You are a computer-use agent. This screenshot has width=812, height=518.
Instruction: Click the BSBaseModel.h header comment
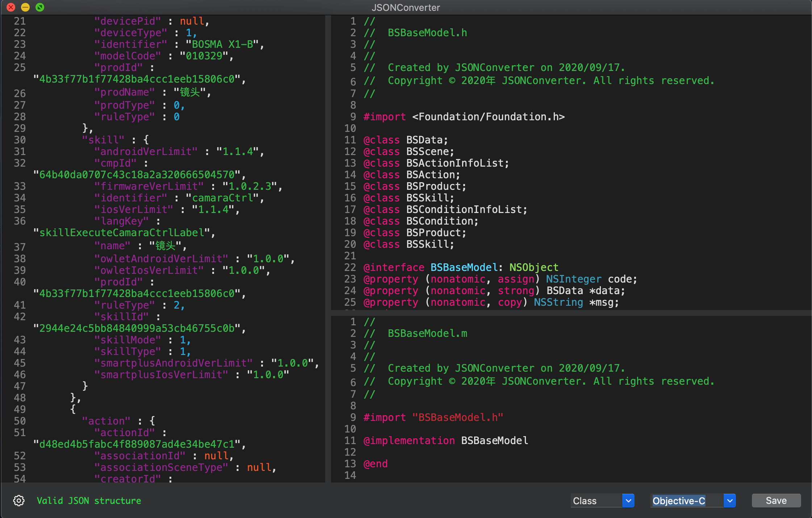point(415,33)
